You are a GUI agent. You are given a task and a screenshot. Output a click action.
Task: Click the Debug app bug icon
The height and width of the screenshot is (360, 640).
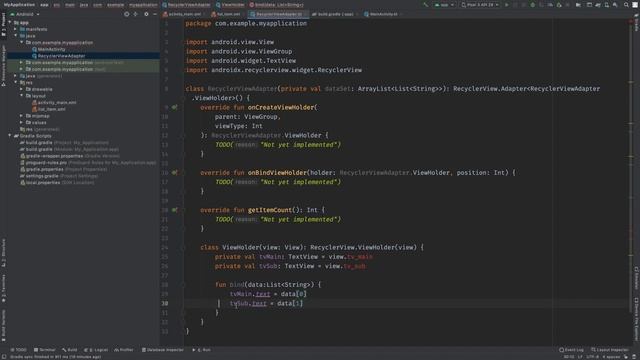533,5
